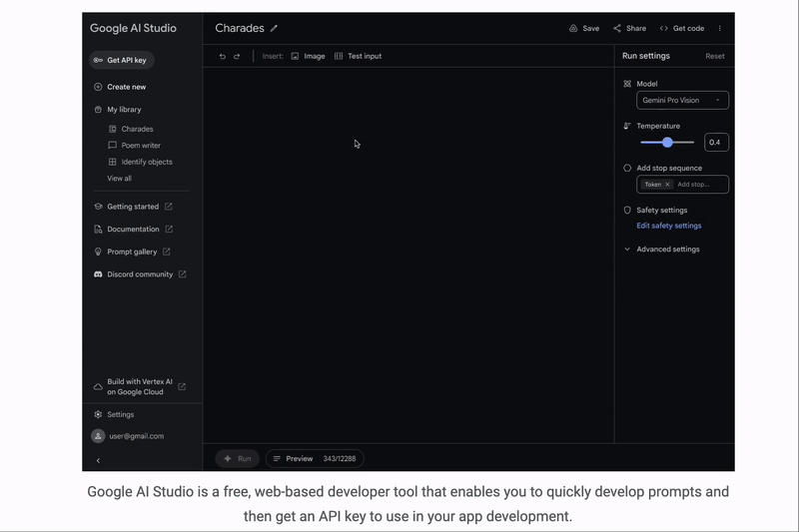The height and width of the screenshot is (532, 799).
Task: Click Create new in the sidebar
Action: pyautogui.click(x=120, y=87)
